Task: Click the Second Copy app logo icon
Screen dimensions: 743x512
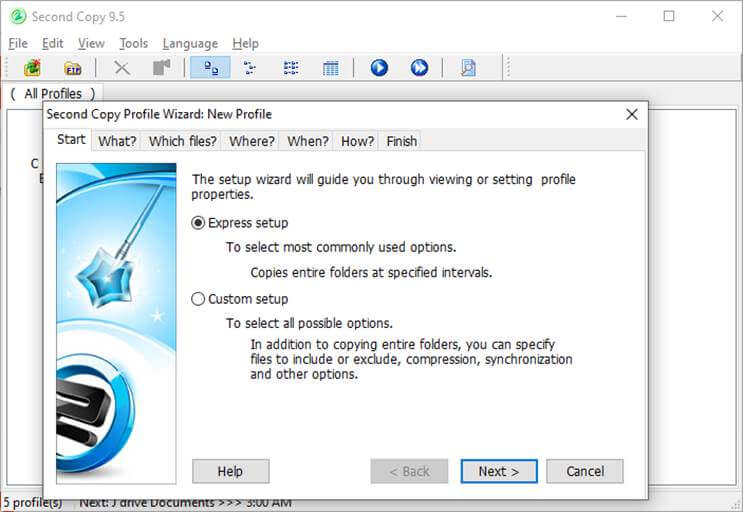Action: [18, 17]
